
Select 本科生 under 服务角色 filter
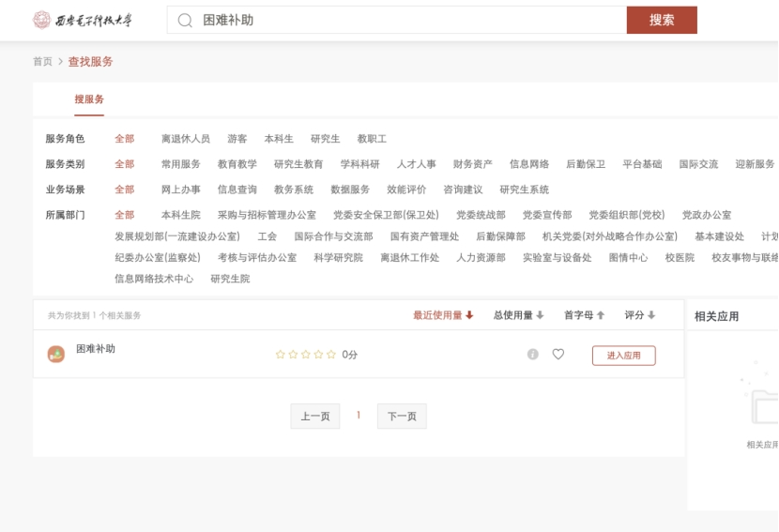coord(279,139)
